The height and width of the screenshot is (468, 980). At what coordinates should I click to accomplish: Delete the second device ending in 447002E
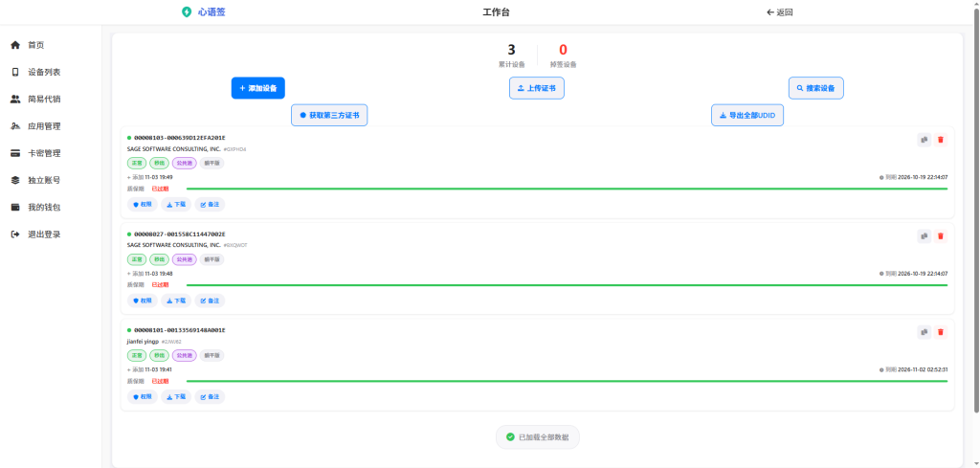(940, 236)
